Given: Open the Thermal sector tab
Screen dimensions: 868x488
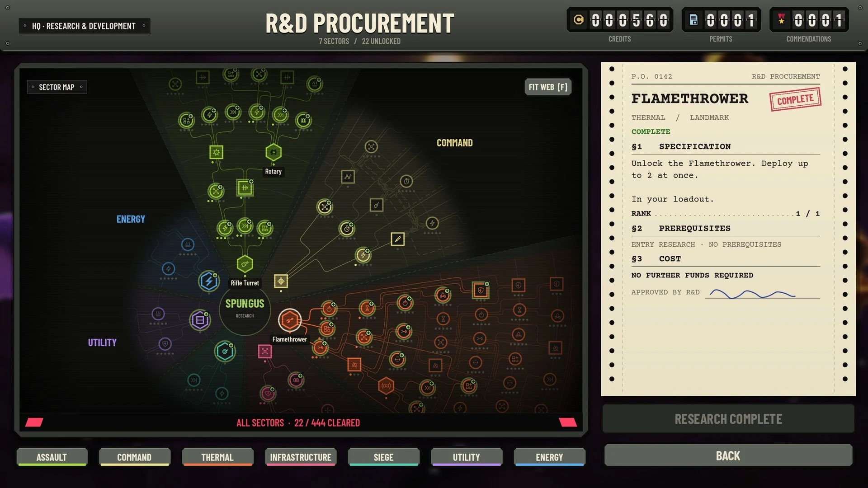Looking at the screenshot, I should click(217, 457).
